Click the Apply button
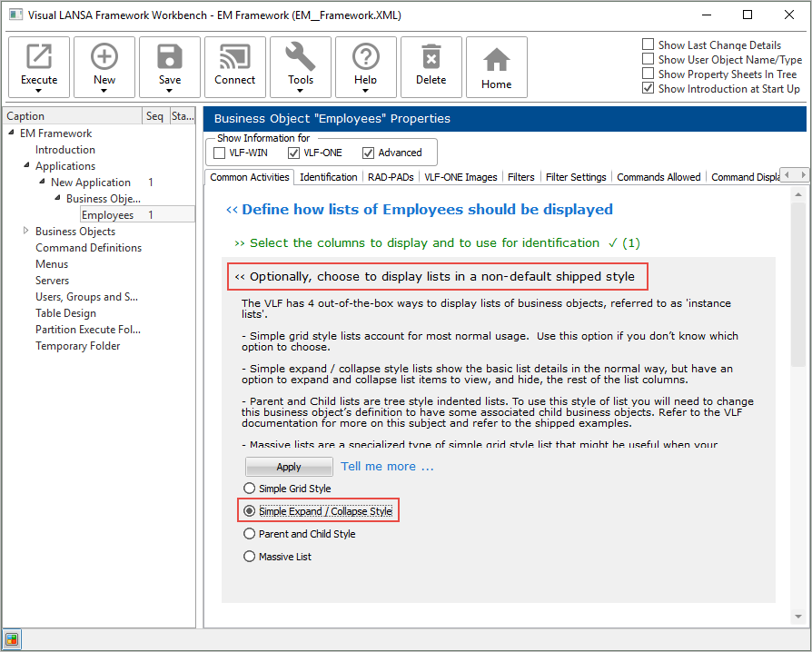This screenshot has height=652, width=812. (x=289, y=467)
